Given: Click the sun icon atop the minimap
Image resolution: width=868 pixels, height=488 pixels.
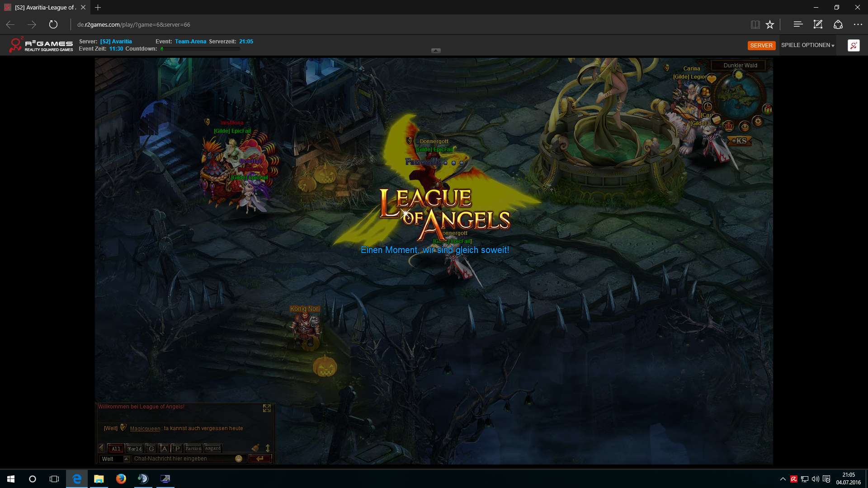Looking at the screenshot, I should pos(739,75).
